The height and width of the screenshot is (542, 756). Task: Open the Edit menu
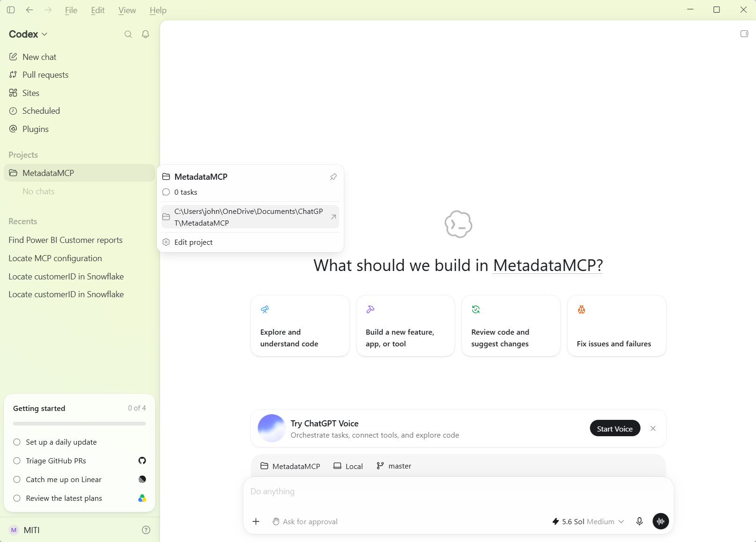98,10
